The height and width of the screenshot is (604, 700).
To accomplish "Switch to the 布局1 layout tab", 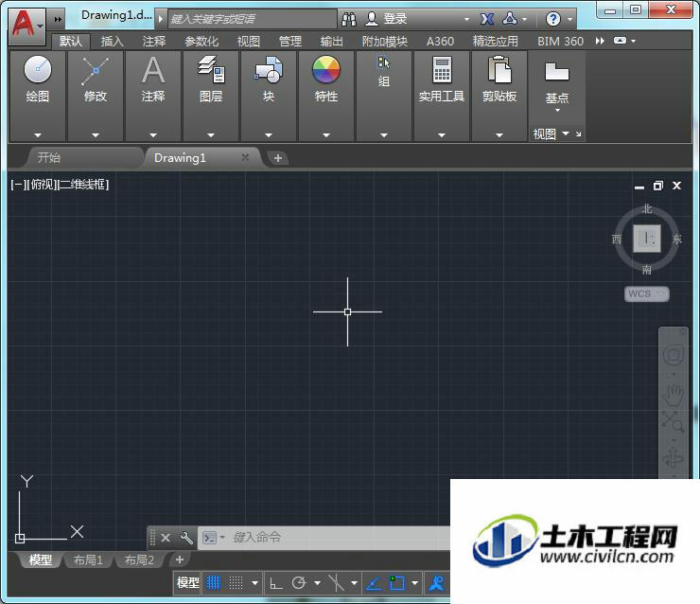I will tap(88, 560).
